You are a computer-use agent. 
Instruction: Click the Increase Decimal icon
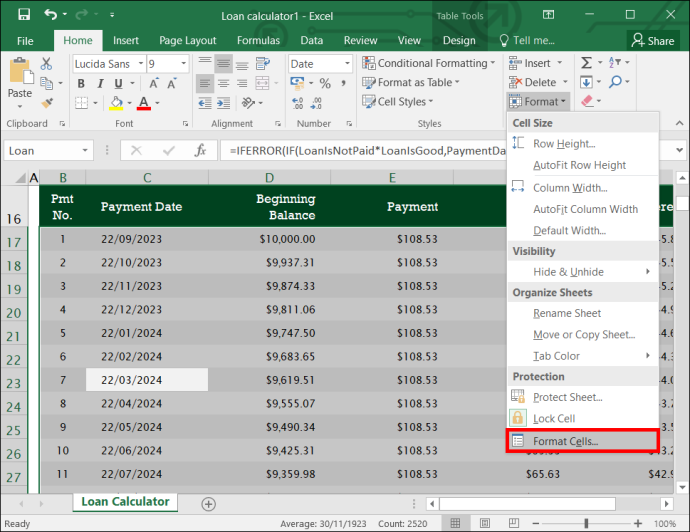[297, 103]
